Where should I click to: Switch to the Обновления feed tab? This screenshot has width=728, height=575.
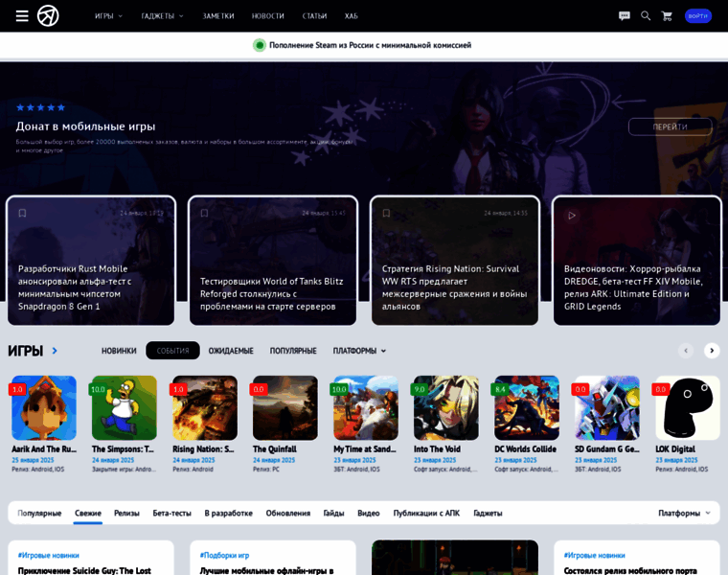(288, 514)
